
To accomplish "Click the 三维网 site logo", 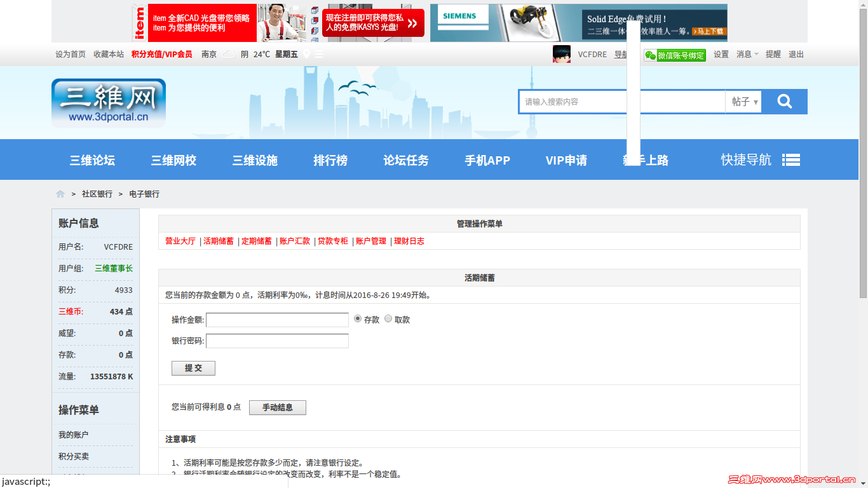I will coord(109,102).
